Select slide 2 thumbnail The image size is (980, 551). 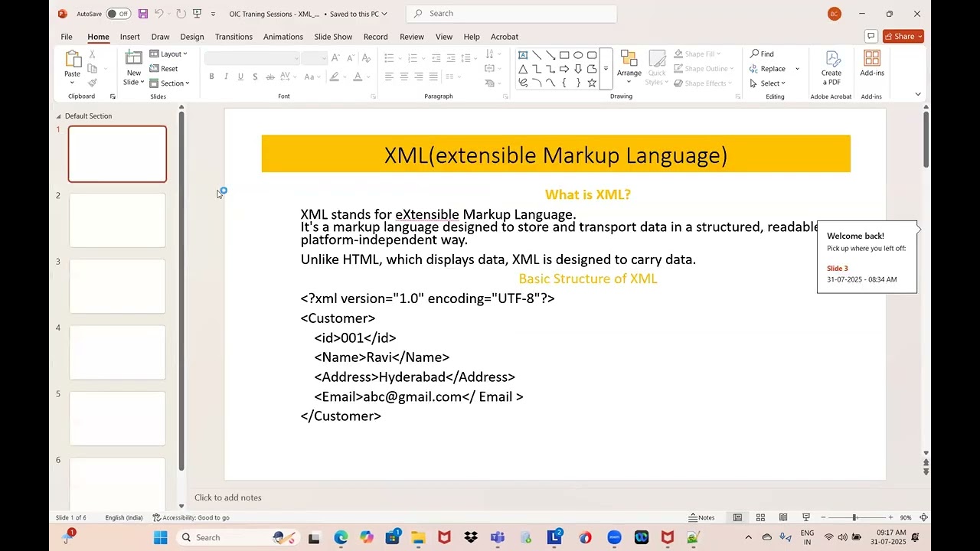point(117,220)
